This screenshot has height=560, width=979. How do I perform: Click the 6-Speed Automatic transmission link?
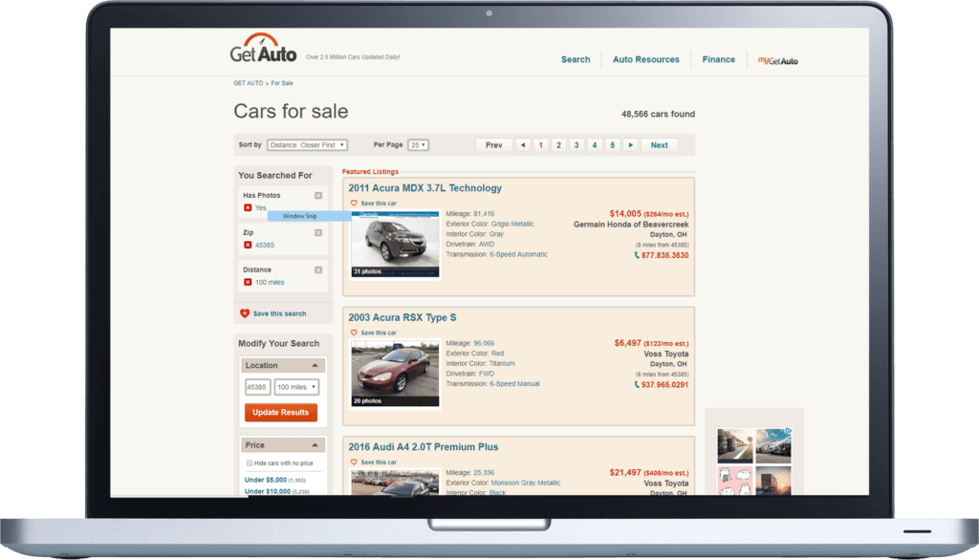point(518,254)
